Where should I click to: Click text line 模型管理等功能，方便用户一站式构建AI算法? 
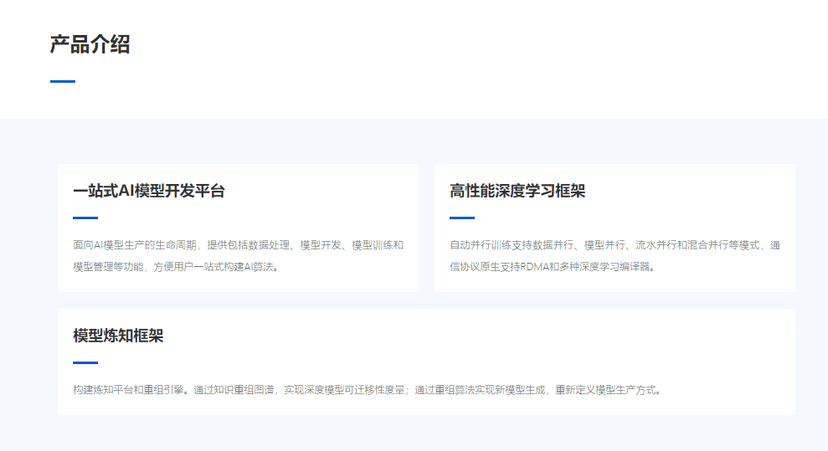[176, 267]
